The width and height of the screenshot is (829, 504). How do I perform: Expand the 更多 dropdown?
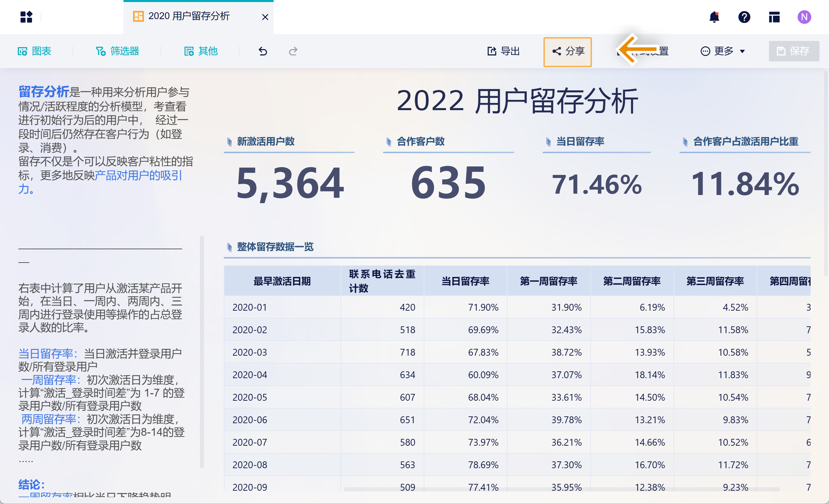pos(723,51)
